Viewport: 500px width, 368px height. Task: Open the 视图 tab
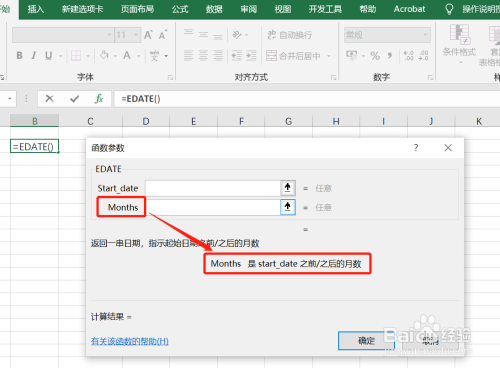[283, 9]
